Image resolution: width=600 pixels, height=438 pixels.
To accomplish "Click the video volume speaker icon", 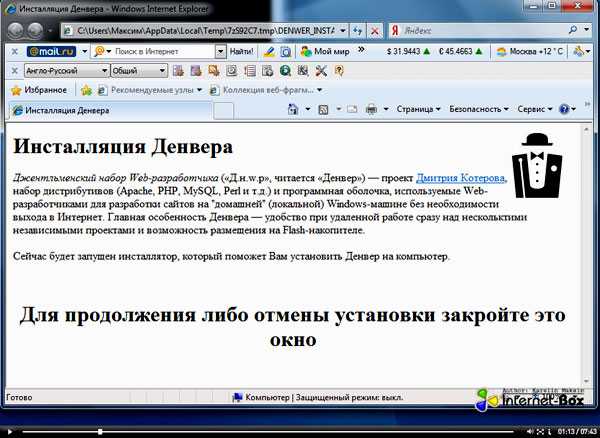I will click(530, 431).
